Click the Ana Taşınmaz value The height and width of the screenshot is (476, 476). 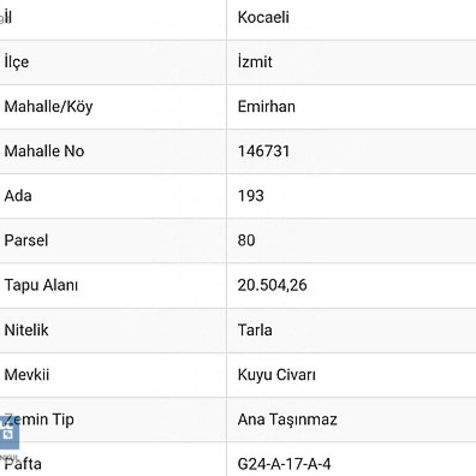click(x=287, y=420)
